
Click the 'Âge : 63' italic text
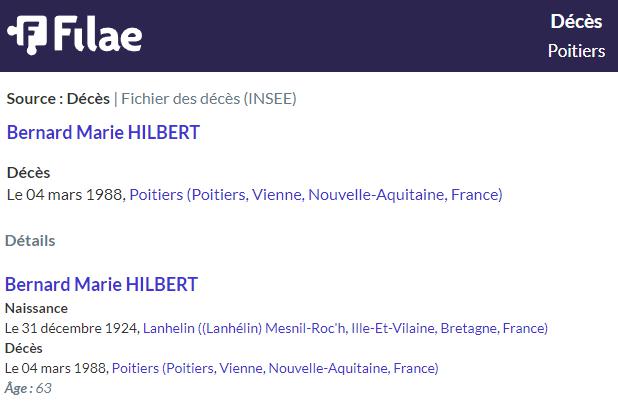click(28, 388)
